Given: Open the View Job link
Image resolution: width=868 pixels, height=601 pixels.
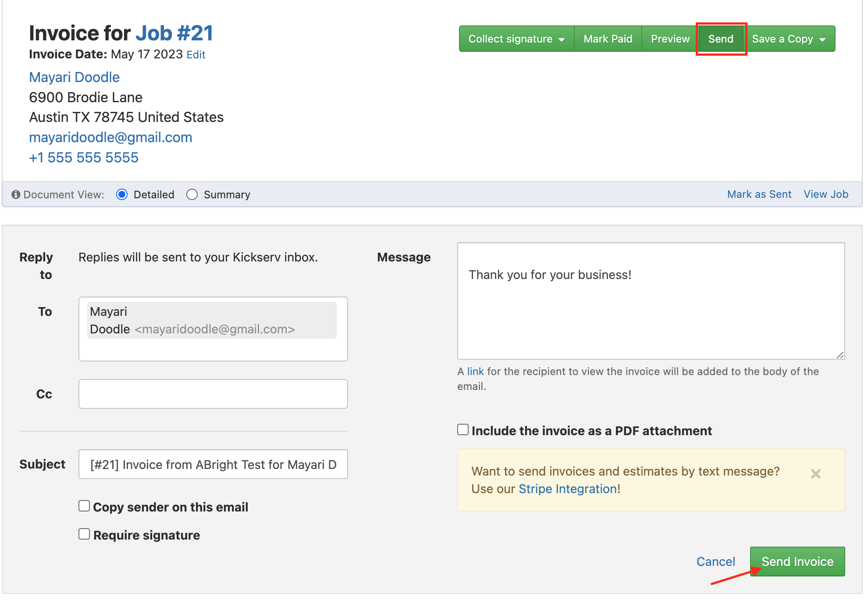Looking at the screenshot, I should [x=825, y=194].
